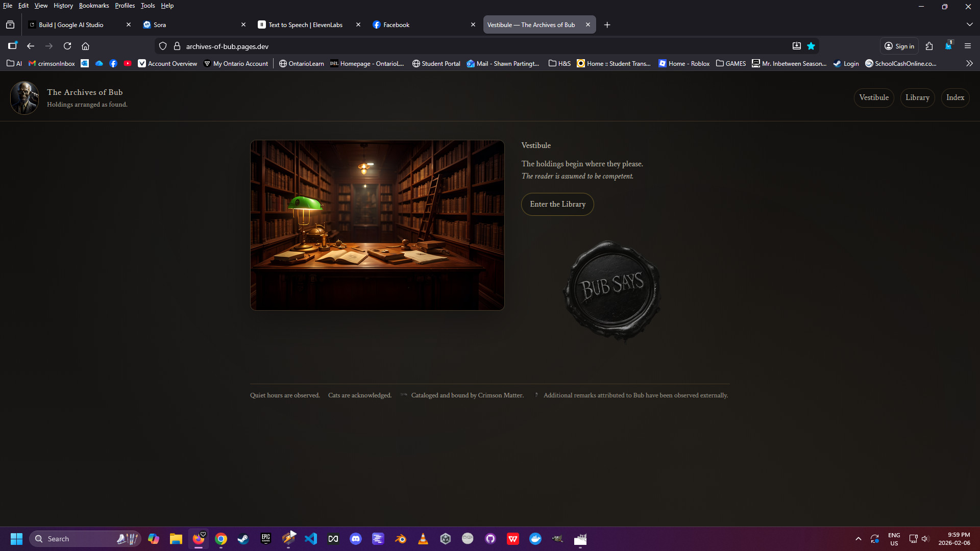Screen dimensions: 980x551
Task: Open the tracking protection shield panel
Action: [162, 46]
